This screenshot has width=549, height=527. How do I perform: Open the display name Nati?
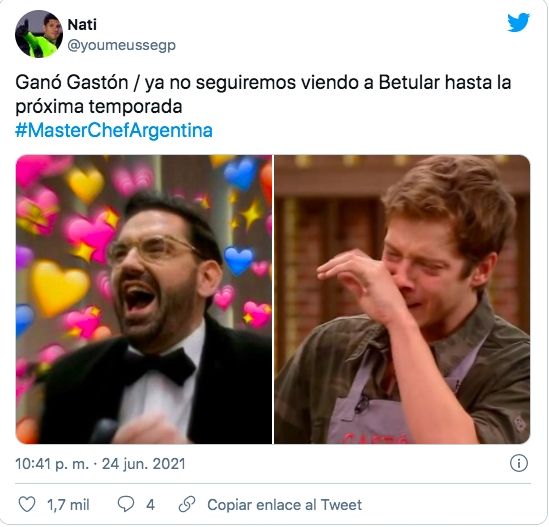click(x=82, y=25)
